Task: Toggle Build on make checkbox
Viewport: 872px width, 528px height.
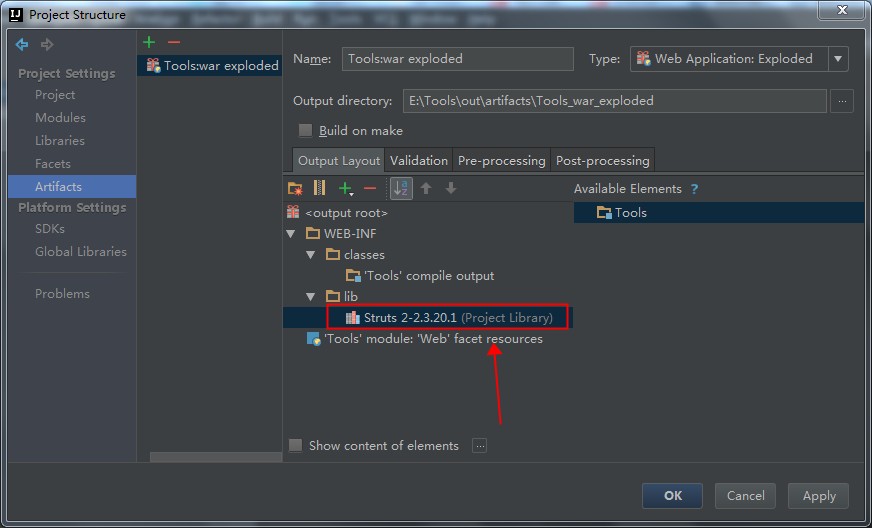Action: click(305, 131)
